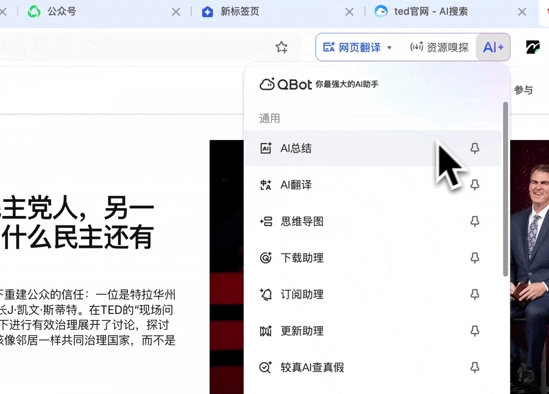This screenshot has height=394, width=549.
Task: Click the ted官网 tab favicon
Action: point(381,12)
